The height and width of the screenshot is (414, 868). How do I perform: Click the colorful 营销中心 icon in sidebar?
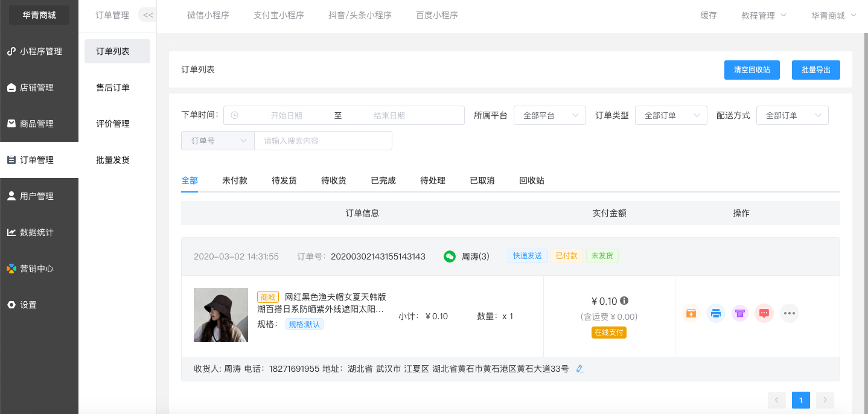pos(11,269)
